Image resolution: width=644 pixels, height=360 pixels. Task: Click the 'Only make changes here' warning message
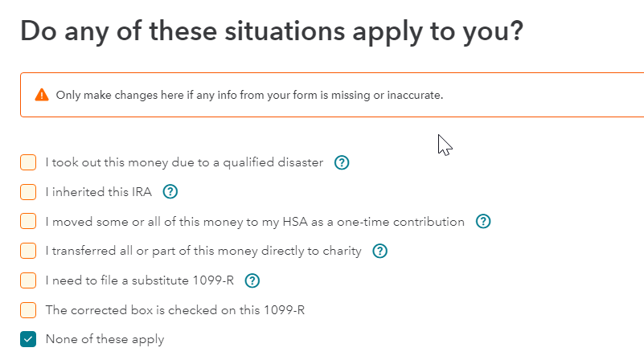click(x=250, y=95)
